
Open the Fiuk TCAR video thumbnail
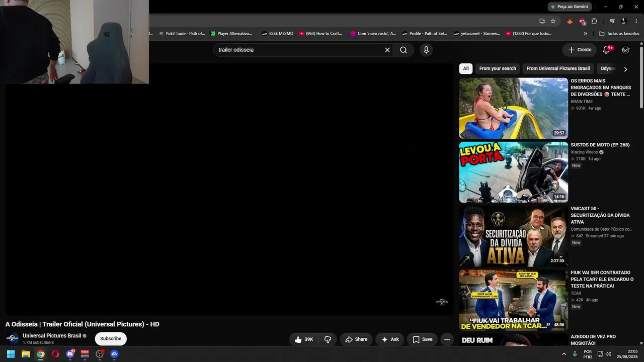[x=514, y=300]
